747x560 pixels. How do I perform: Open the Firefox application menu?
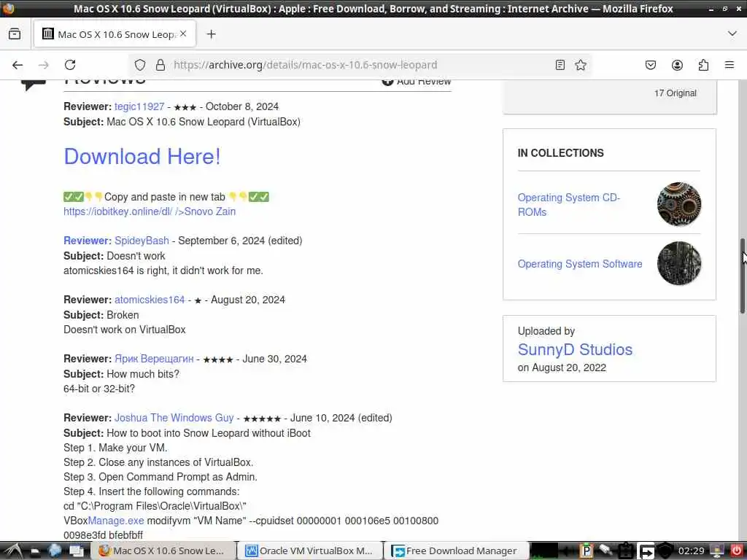pos(729,65)
